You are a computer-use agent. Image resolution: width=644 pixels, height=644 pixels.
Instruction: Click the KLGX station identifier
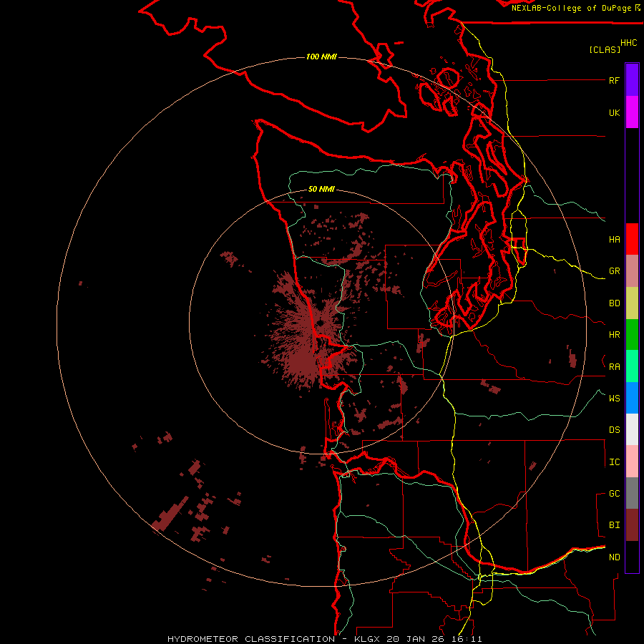click(x=368, y=639)
